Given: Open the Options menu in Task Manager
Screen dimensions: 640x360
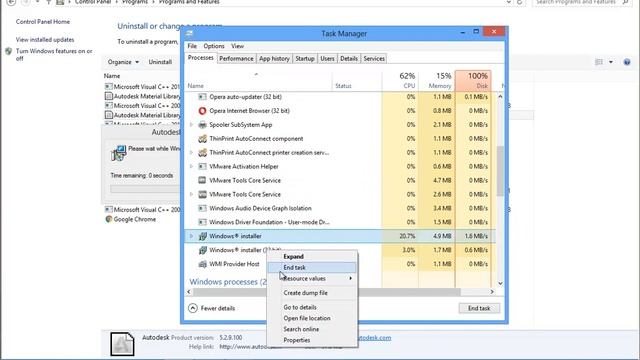Looking at the screenshot, I should coord(214,46).
